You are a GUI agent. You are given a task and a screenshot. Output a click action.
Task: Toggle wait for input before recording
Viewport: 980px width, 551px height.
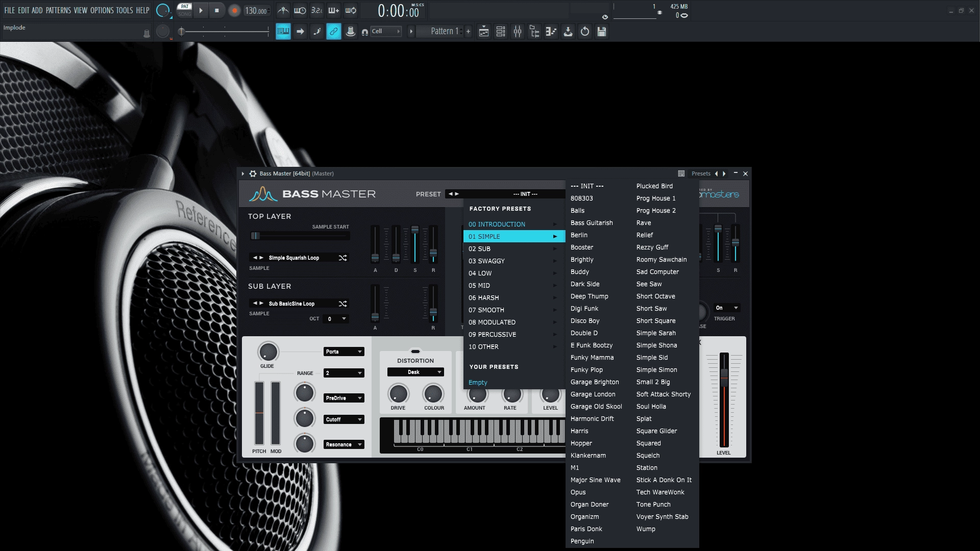coord(300,10)
